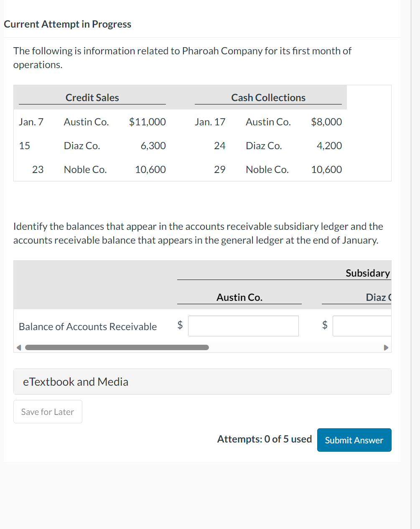The image size is (420, 529).
Task: Select the Balance of Accounts Receivable row label
Action: click(x=88, y=326)
